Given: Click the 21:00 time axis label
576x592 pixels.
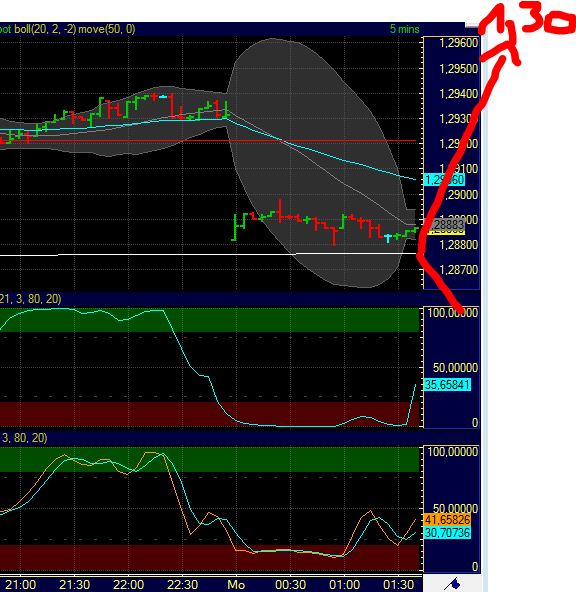Looking at the screenshot, I should coord(20,585).
